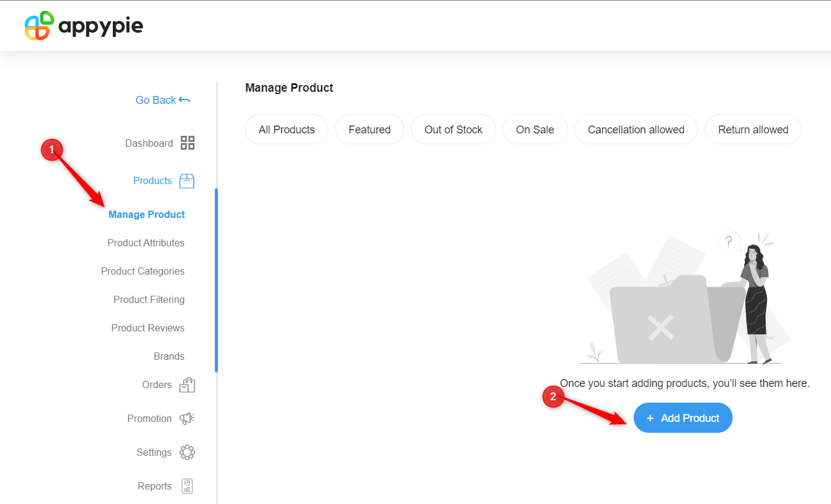Select Product Reviews in the sidebar

point(147,328)
